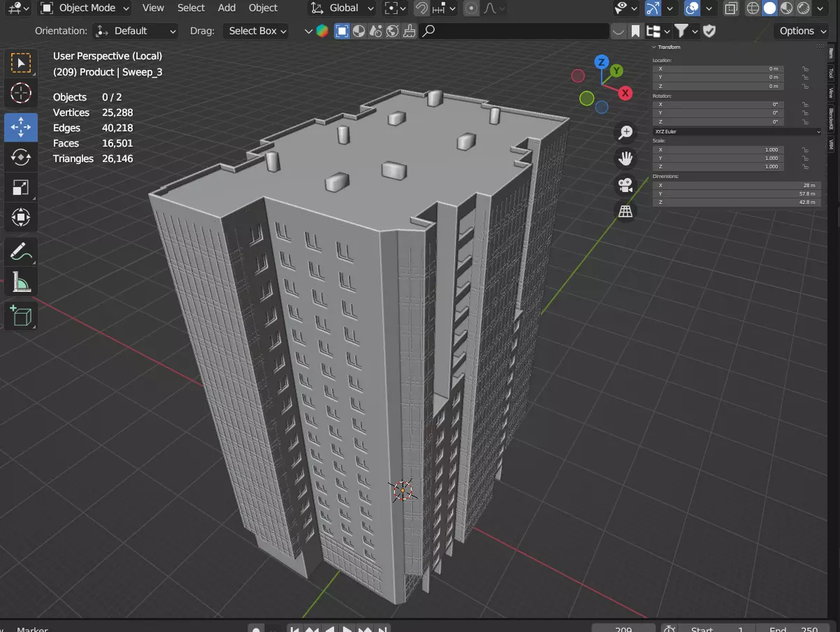The width and height of the screenshot is (840, 632).
Task: Switch to solid shading
Action: [x=770, y=8]
